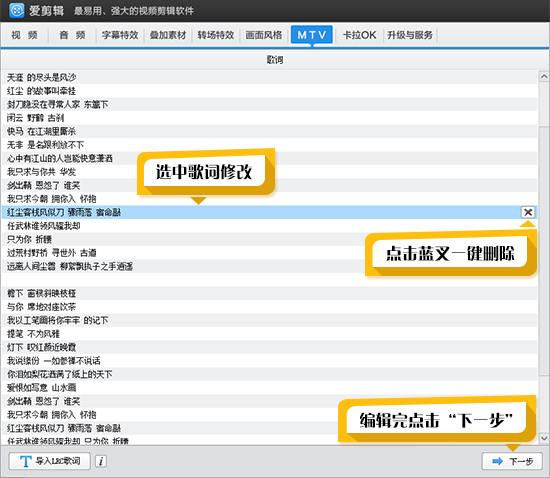
Task: Switch to the 视频 tab
Action: pos(25,35)
